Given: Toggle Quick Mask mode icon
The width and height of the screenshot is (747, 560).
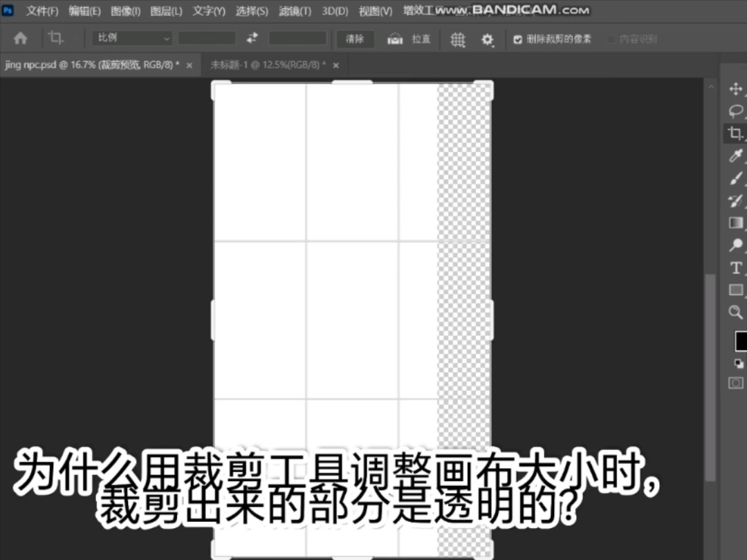Looking at the screenshot, I should coord(736,382).
